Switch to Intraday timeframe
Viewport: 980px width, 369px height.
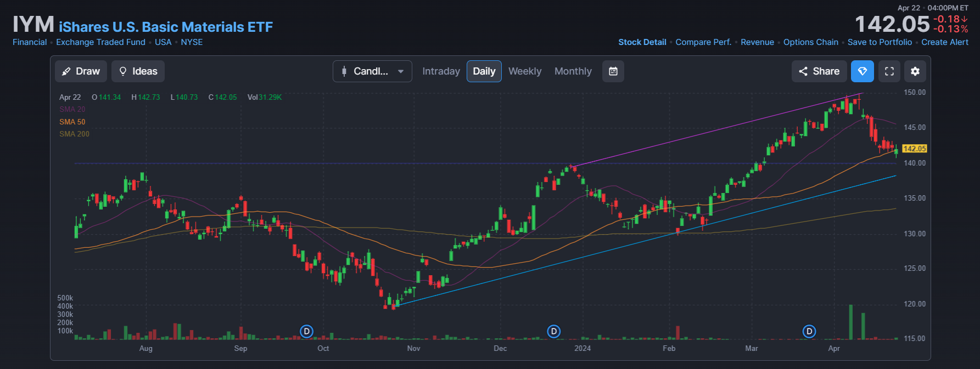441,71
